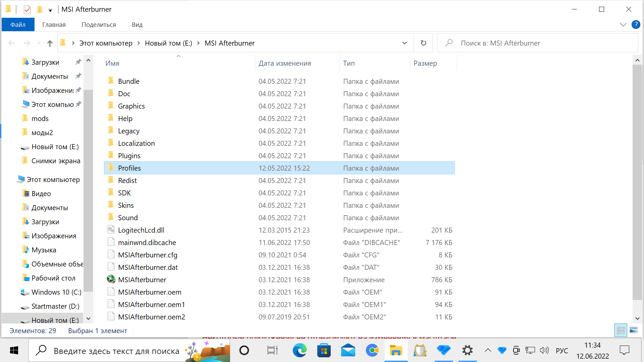Screen dimensions: 644x362
Task: Click new folder icon in quick access toolbar
Action: 40,9
